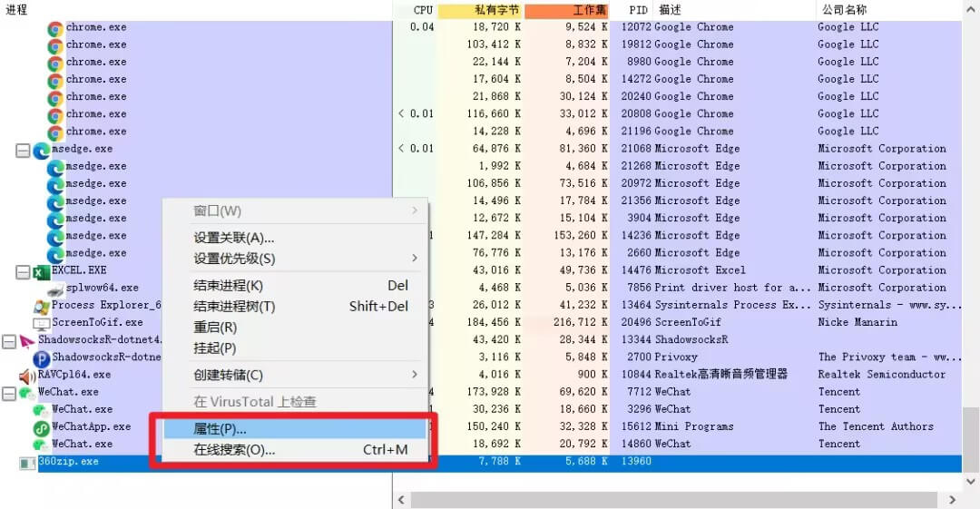Screen dimensions: 980x509
Task: Click the ScreenToGif.exe process icon
Action: pos(41,322)
